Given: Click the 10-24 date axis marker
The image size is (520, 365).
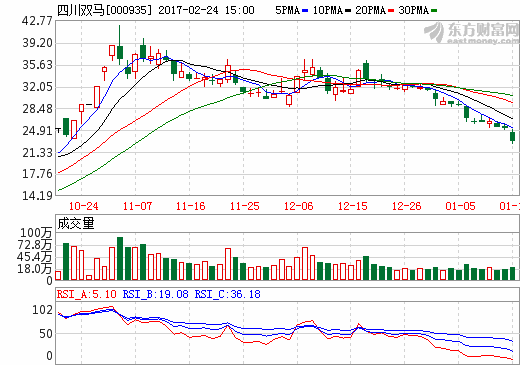Looking at the screenshot, I should pos(83,206).
